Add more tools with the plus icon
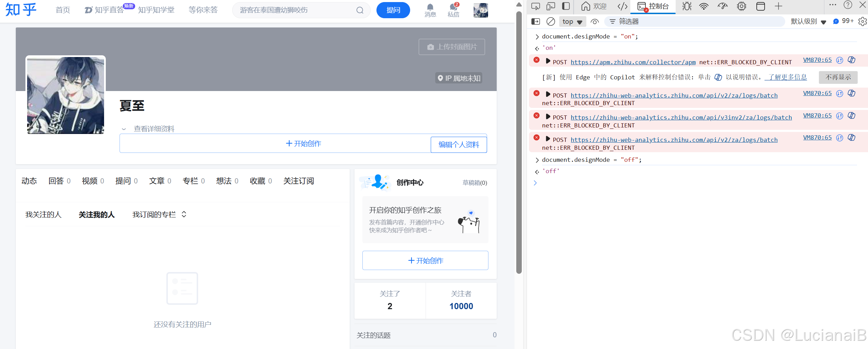Viewport: 868px width, 349px height. (778, 6)
